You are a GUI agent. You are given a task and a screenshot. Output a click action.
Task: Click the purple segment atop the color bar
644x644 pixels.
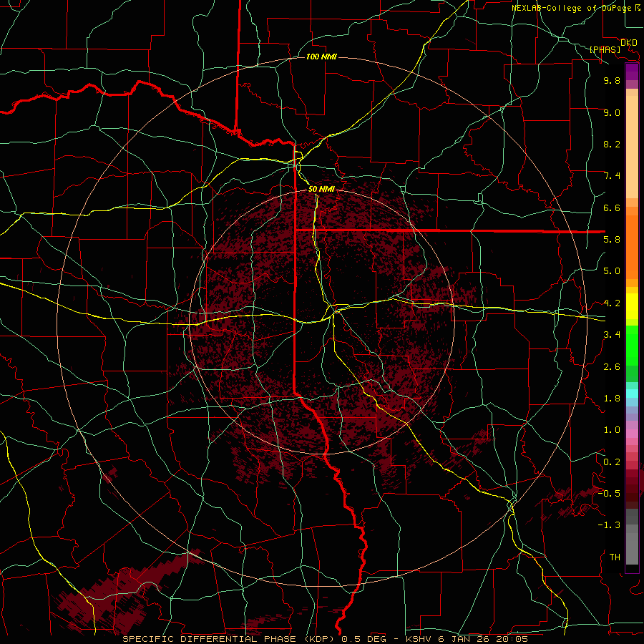tap(632, 72)
